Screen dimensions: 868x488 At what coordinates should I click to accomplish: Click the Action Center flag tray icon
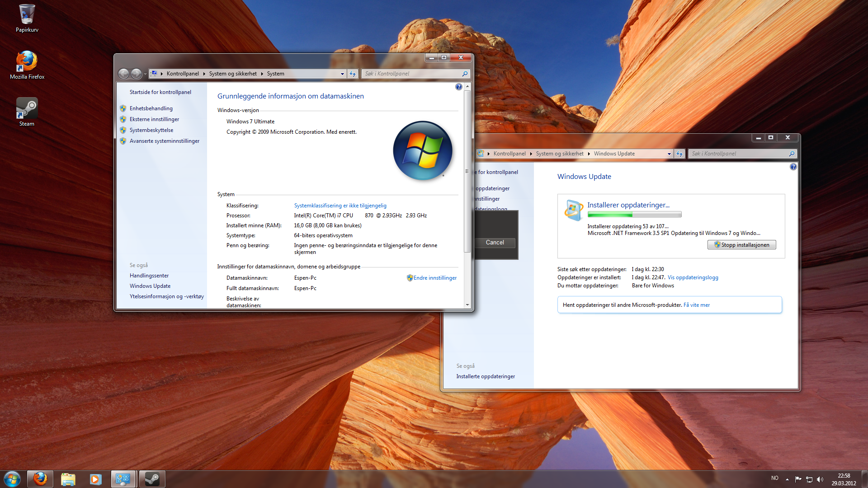(798, 479)
